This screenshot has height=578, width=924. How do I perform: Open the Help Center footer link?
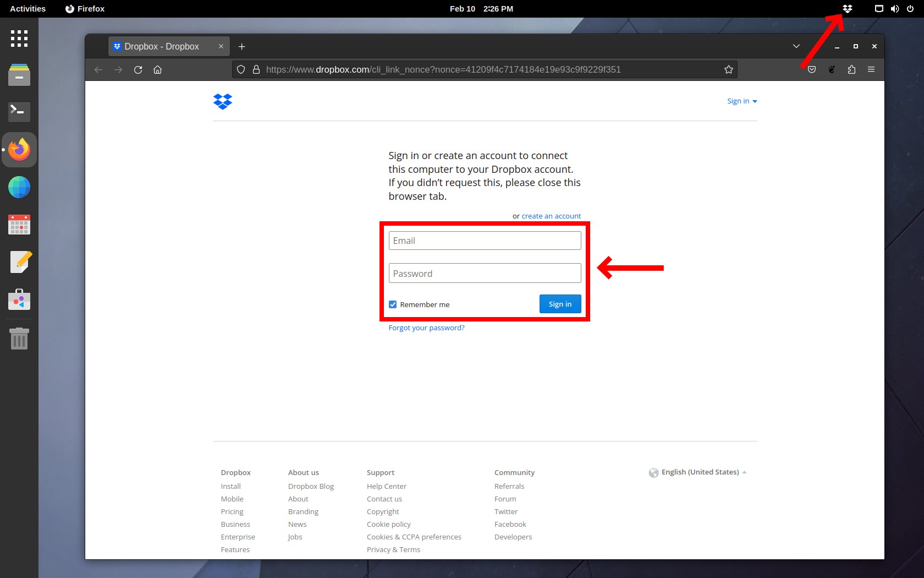tap(387, 487)
